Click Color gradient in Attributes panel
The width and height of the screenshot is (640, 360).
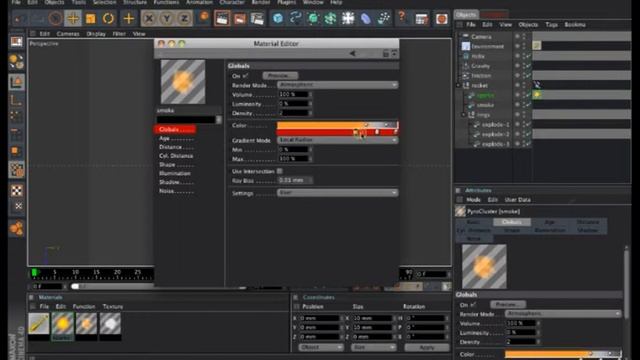tap(563, 354)
